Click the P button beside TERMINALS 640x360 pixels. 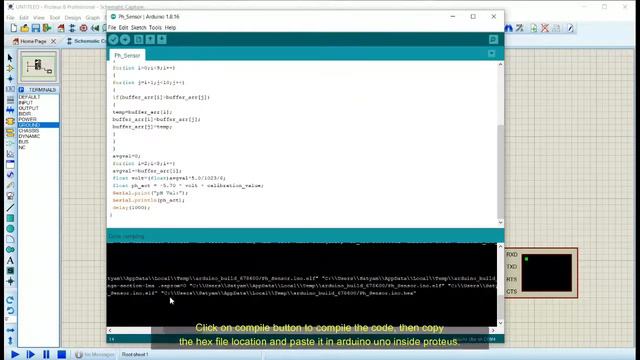[x=21, y=89]
